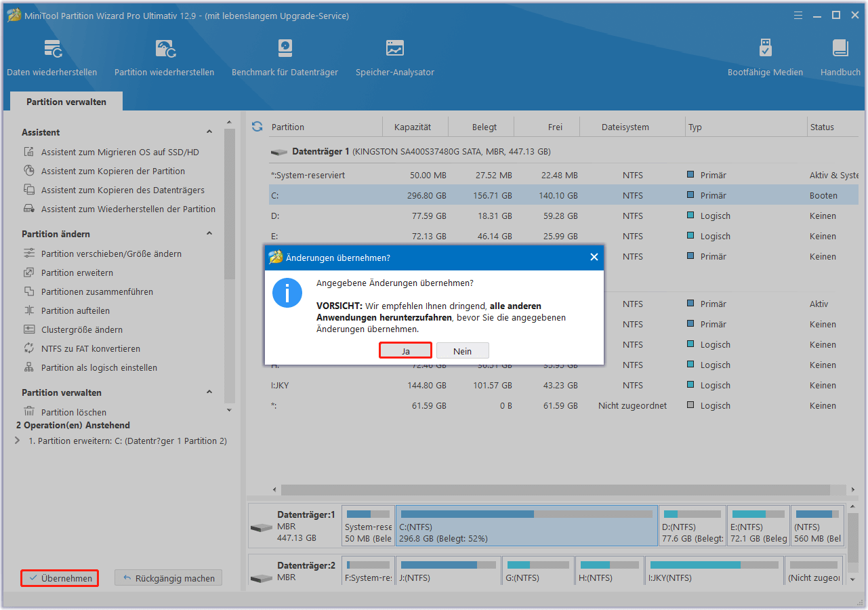This screenshot has width=868, height=610.
Task: Select the I:JKY partition row
Action: pyautogui.click(x=564, y=385)
